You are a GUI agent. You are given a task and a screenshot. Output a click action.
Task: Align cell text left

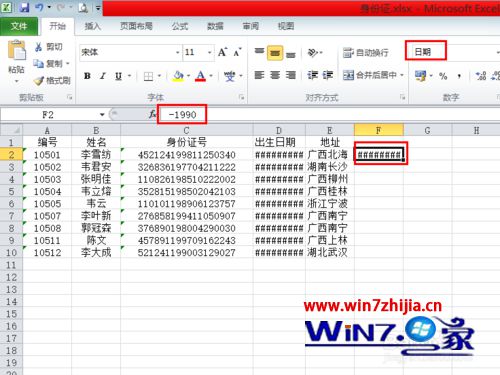[259, 75]
